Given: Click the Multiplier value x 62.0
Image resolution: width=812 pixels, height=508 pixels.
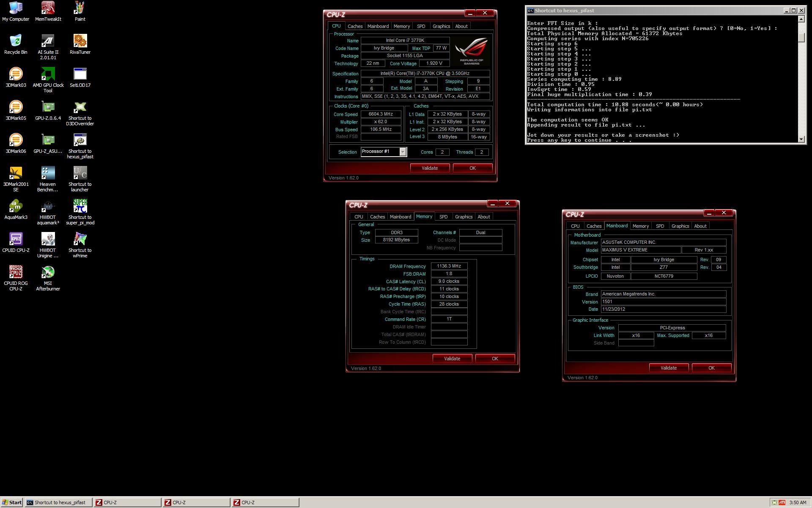Looking at the screenshot, I should (381, 122).
